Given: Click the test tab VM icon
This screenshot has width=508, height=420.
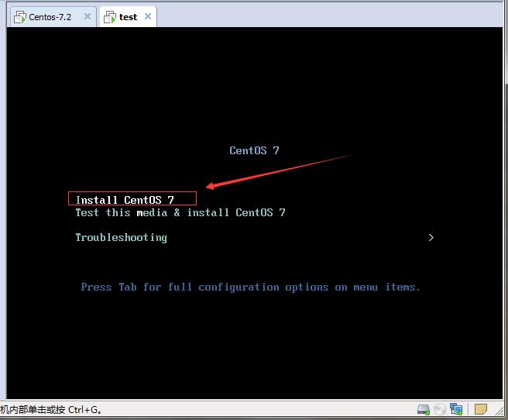Looking at the screenshot, I should point(109,17).
